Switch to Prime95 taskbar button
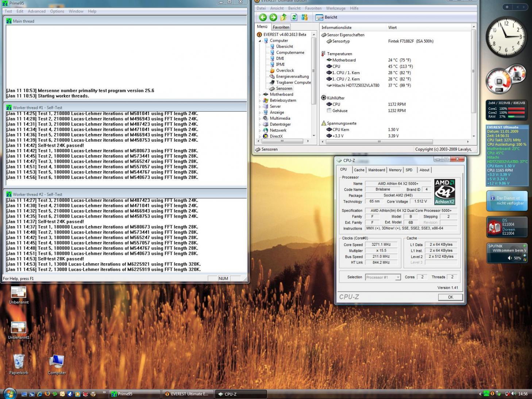The width and height of the screenshot is (532, 399). point(135,394)
